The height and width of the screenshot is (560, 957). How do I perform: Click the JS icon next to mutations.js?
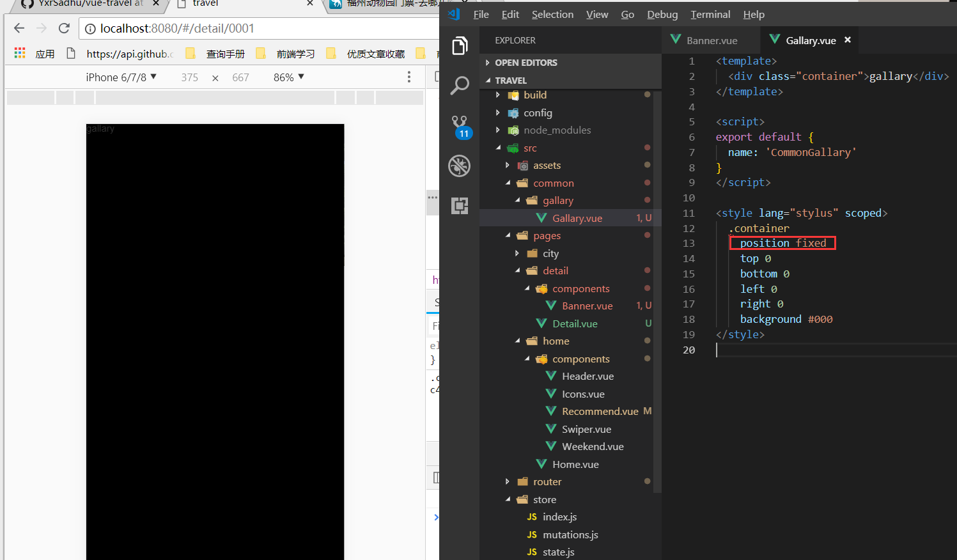coord(532,534)
